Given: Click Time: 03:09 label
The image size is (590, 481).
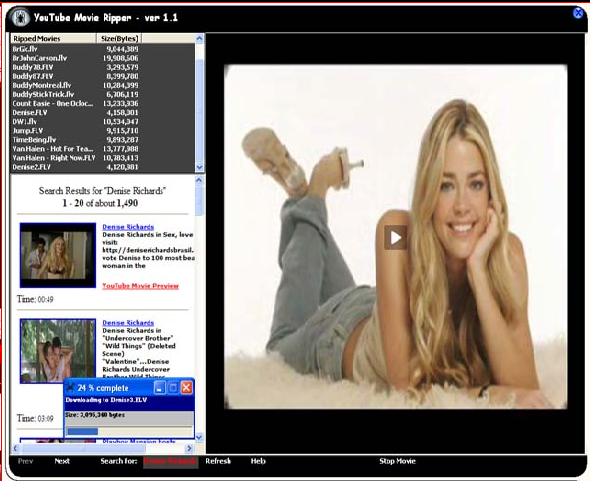Looking at the screenshot, I should point(35,418).
